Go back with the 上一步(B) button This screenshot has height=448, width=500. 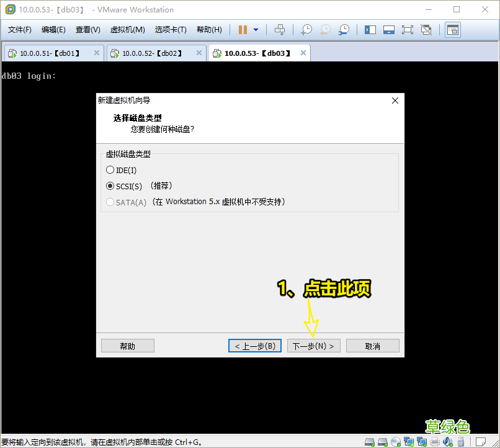(x=255, y=346)
